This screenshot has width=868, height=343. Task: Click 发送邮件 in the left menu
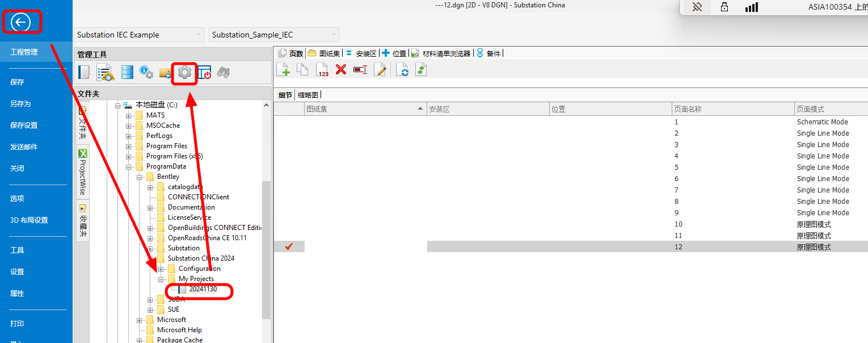tap(24, 147)
